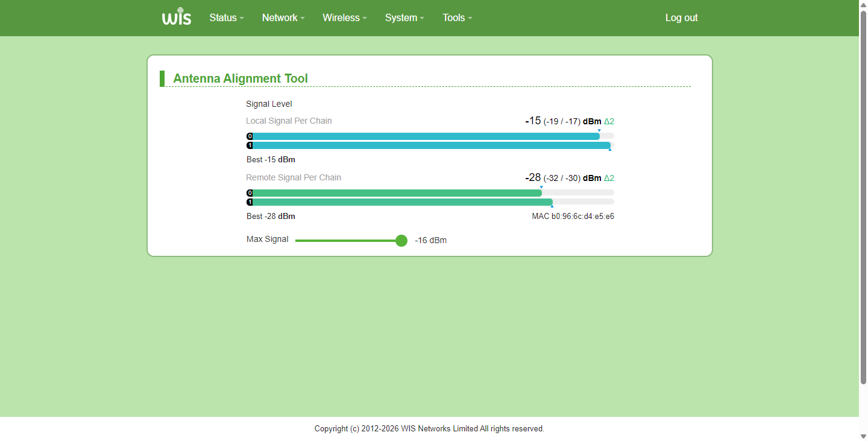Click the WIS logo in the header

pyautogui.click(x=177, y=17)
